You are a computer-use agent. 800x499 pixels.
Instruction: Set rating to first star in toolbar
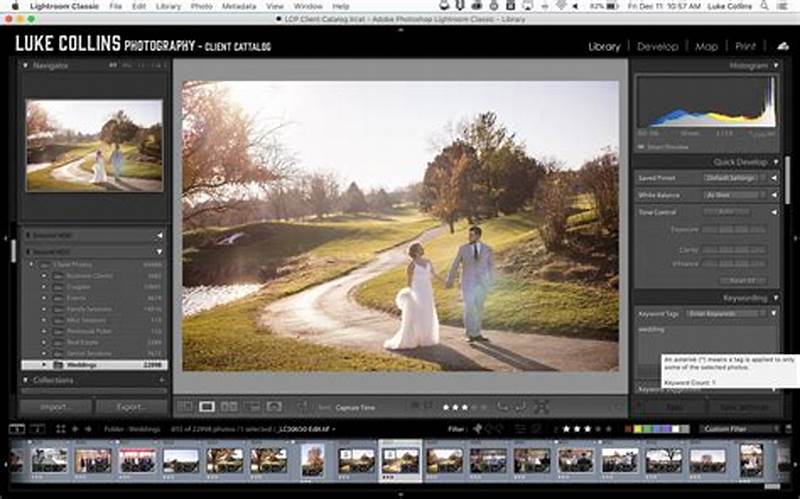click(446, 408)
